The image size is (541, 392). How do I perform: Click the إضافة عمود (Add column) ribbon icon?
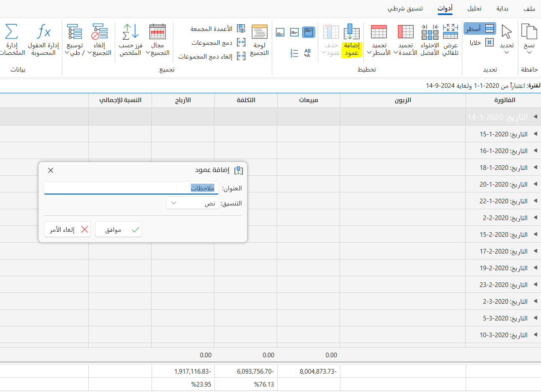pos(351,33)
